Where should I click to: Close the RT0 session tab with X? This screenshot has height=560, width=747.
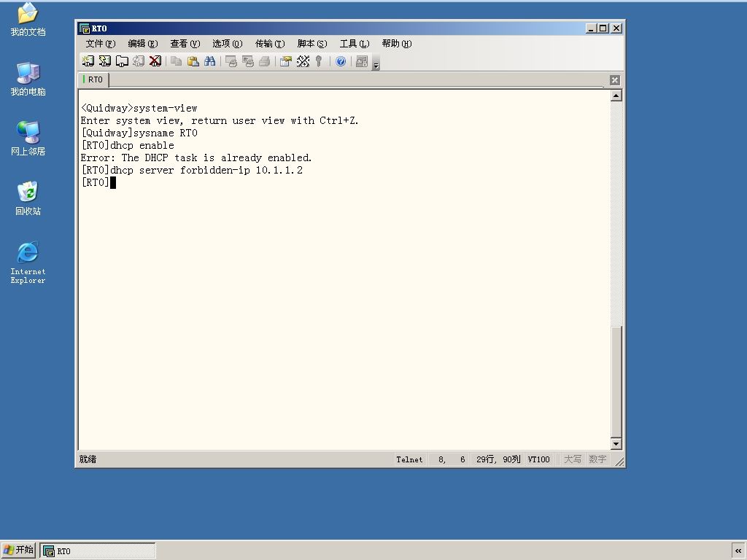(x=614, y=80)
